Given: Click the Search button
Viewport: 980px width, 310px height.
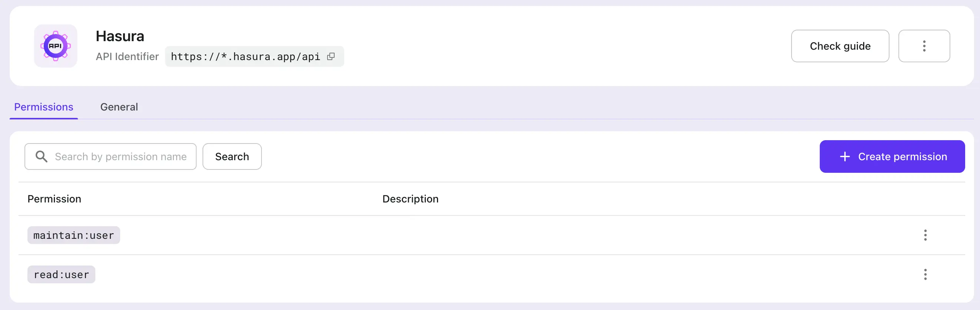Looking at the screenshot, I should point(232,156).
